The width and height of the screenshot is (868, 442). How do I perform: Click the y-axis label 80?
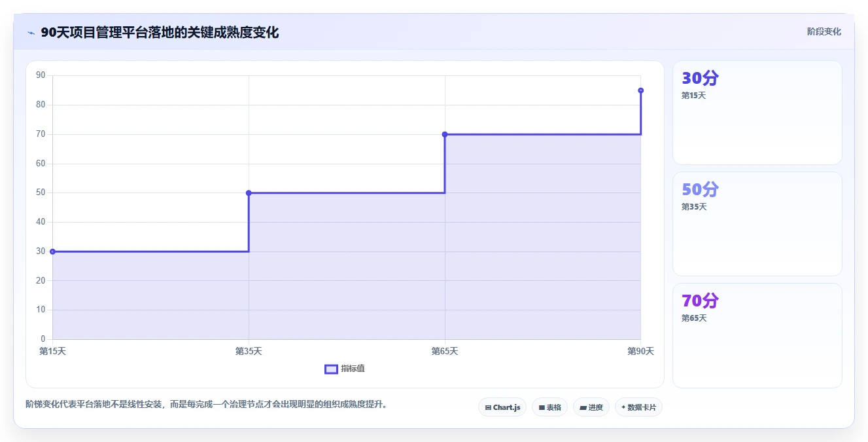coord(41,105)
